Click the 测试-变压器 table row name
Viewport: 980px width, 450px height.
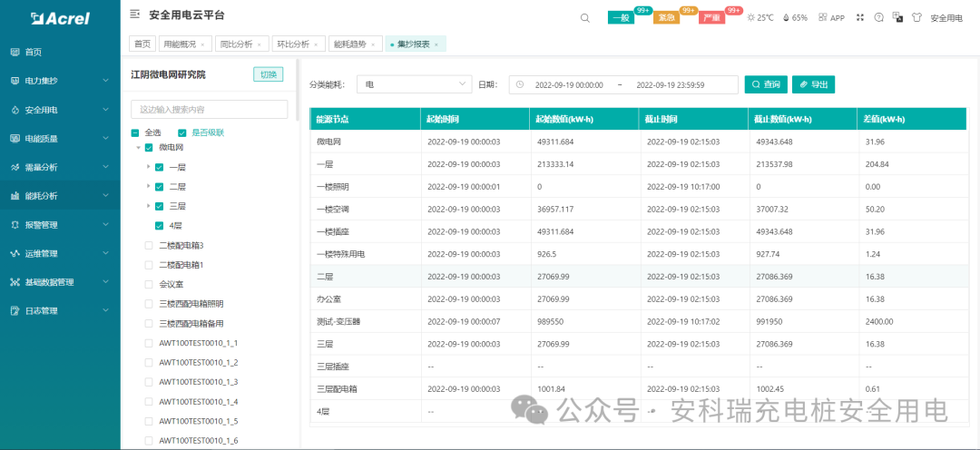[338, 321]
